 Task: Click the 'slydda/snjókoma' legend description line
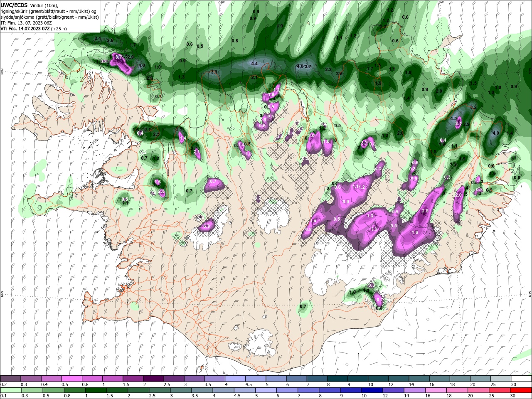[x=49, y=17]
